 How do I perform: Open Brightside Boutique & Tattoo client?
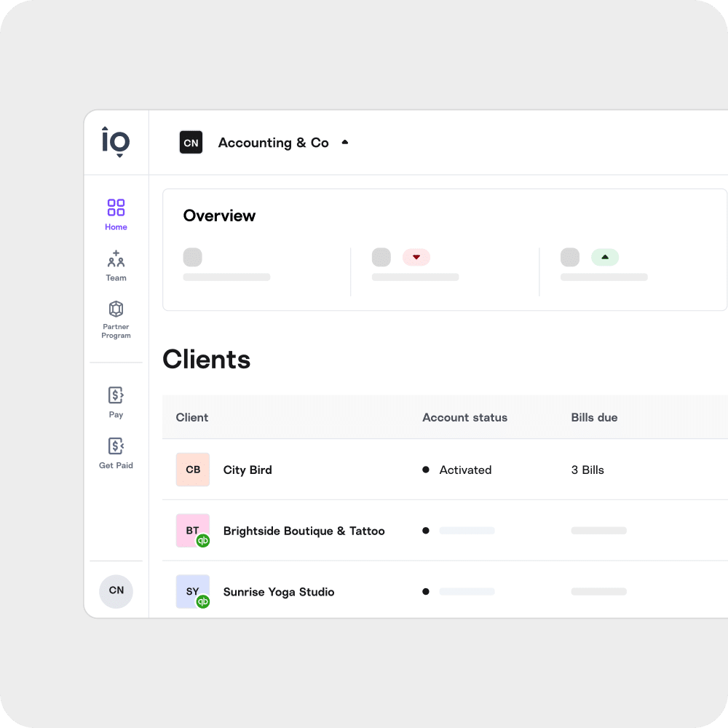[304, 531]
